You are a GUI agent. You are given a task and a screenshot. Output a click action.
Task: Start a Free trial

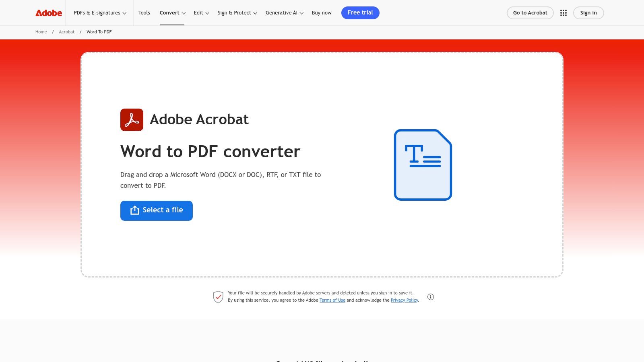point(360,12)
